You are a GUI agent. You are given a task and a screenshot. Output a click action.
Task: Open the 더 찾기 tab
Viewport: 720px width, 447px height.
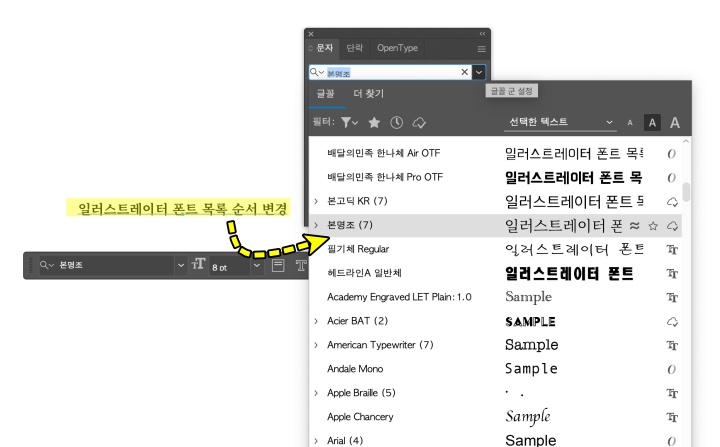pos(368,94)
